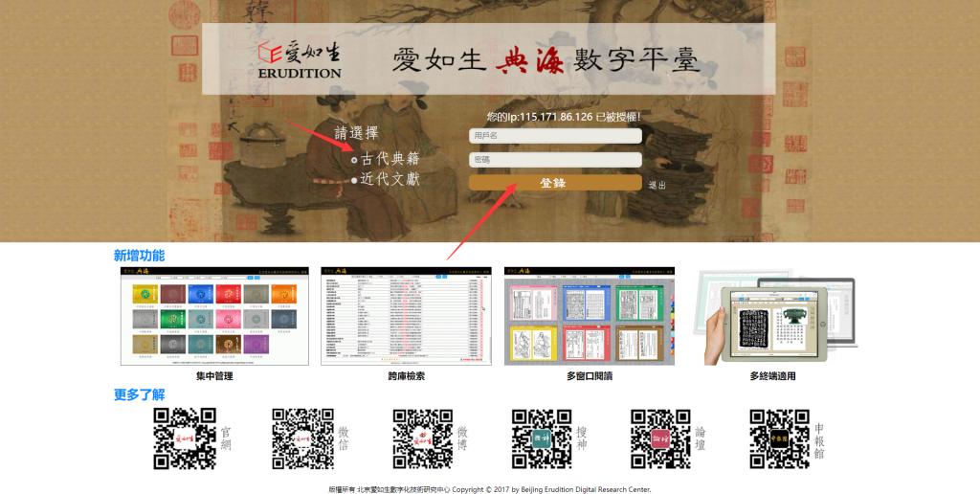The height and width of the screenshot is (494, 980).
Task: Click the 微信 WeChat QR code
Action: click(x=302, y=439)
